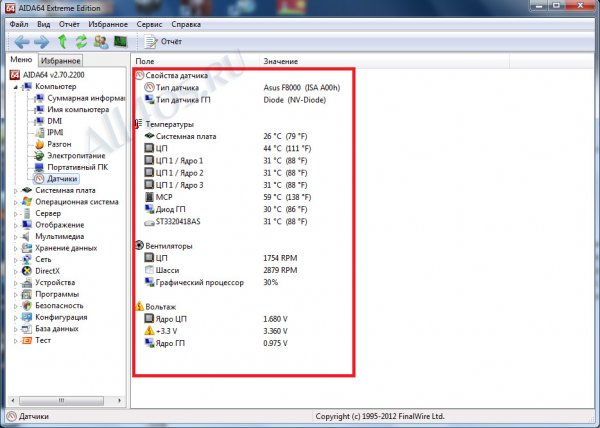The height and width of the screenshot is (428, 600).
Task: Click the База данных icon
Action: pyautogui.click(x=27, y=329)
